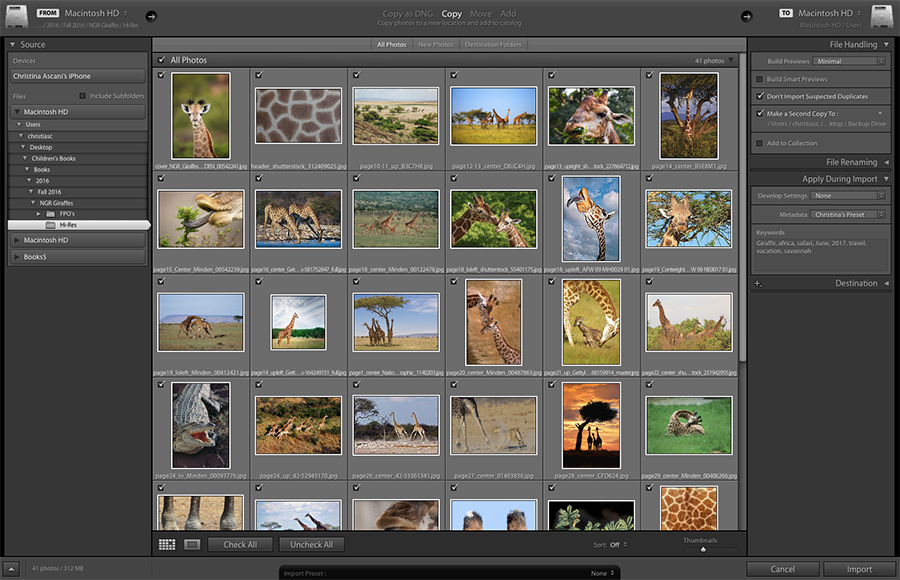Open Build Previews Minimal dropdown

pos(849,61)
